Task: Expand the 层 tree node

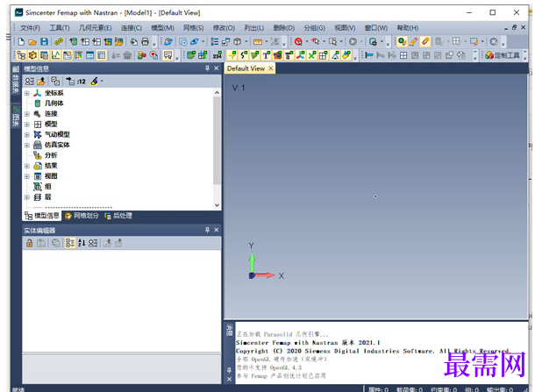Action: pos(27,197)
